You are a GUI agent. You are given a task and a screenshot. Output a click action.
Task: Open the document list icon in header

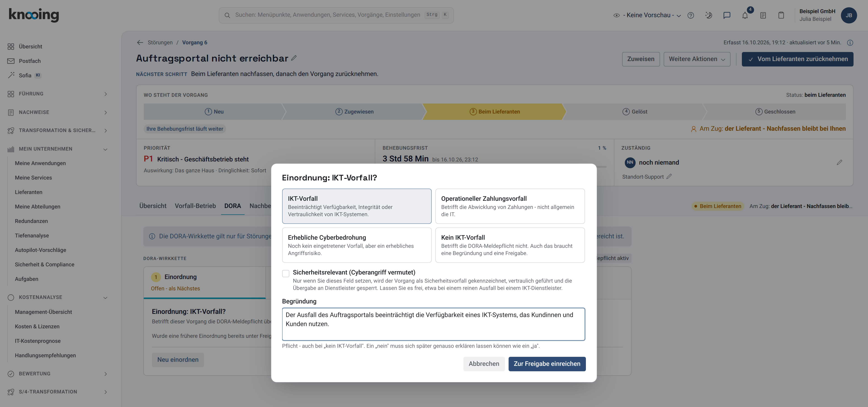[763, 15]
